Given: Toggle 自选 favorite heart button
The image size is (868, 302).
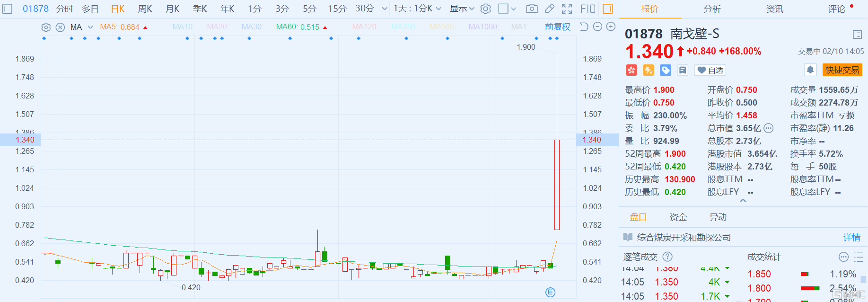Looking at the screenshot, I should click(710, 70).
